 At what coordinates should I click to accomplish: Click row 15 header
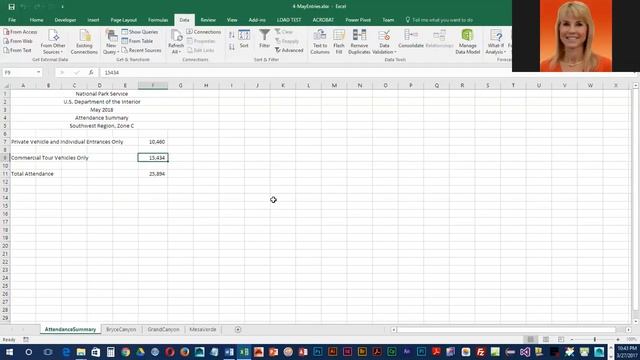point(5,206)
